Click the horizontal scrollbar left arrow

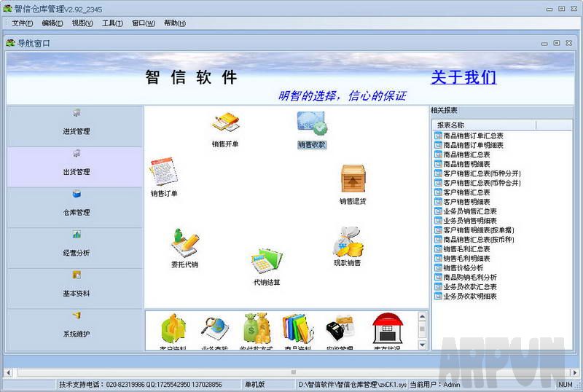[8, 372]
